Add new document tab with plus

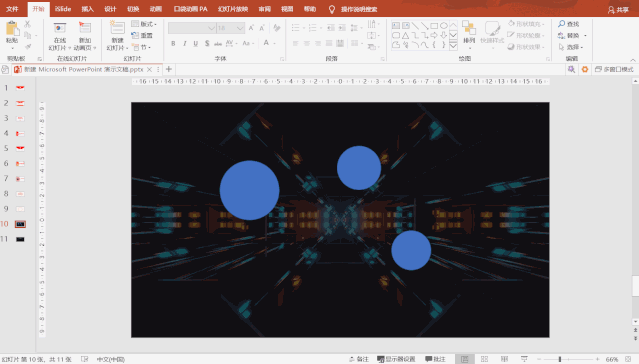pos(169,69)
